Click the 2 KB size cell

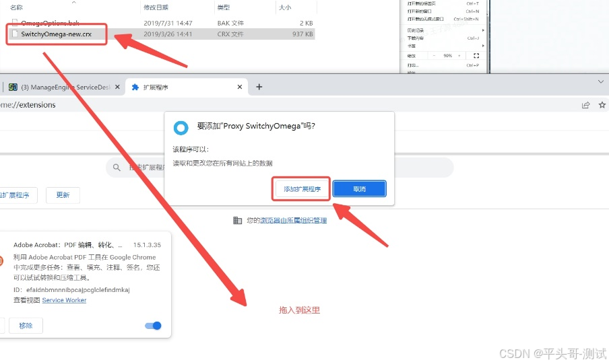pyautogui.click(x=306, y=24)
